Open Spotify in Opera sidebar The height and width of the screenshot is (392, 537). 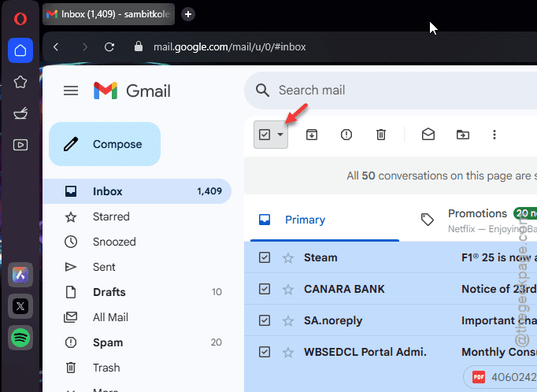coord(20,338)
